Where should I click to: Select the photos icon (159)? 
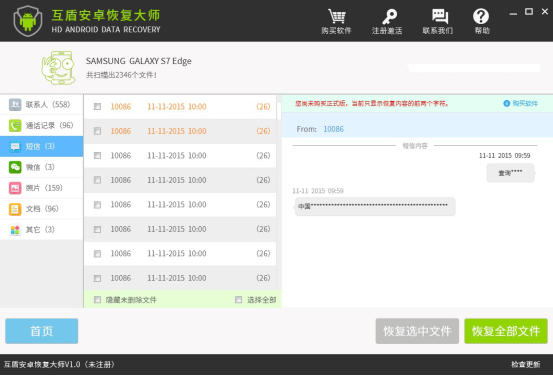tap(15, 188)
